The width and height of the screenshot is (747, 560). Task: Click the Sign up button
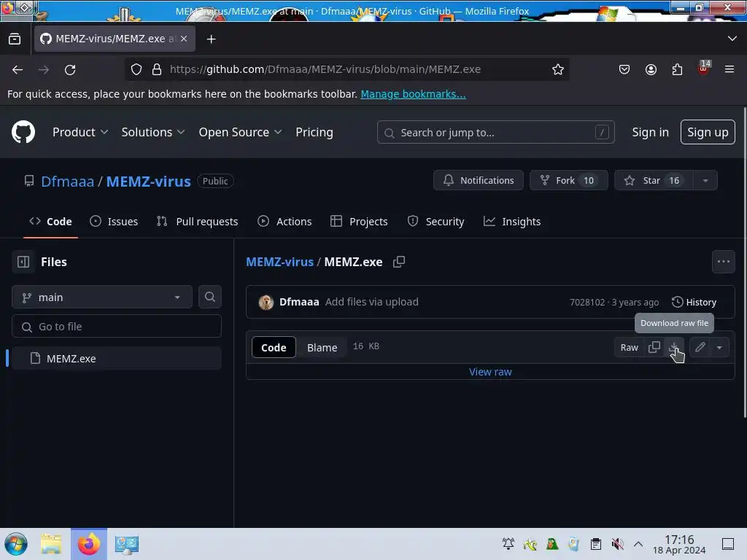(708, 132)
